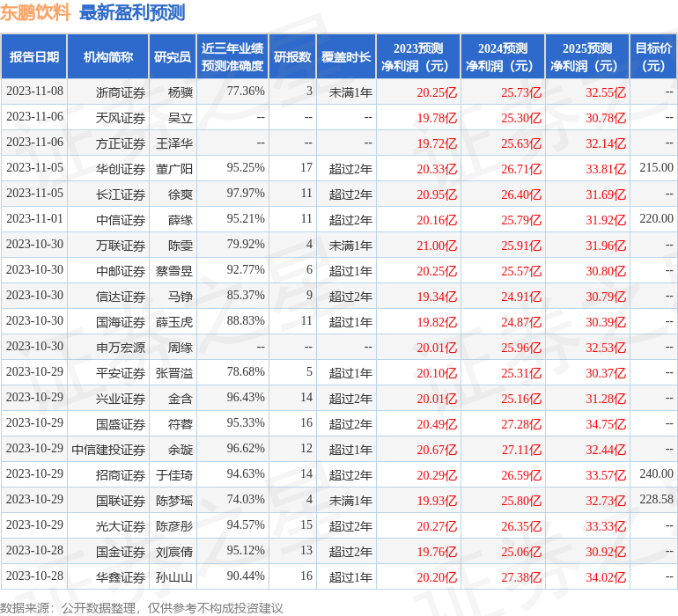Click the 东鹏饮料 title text
This screenshot has width=678, height=616.
pos(35,12)
